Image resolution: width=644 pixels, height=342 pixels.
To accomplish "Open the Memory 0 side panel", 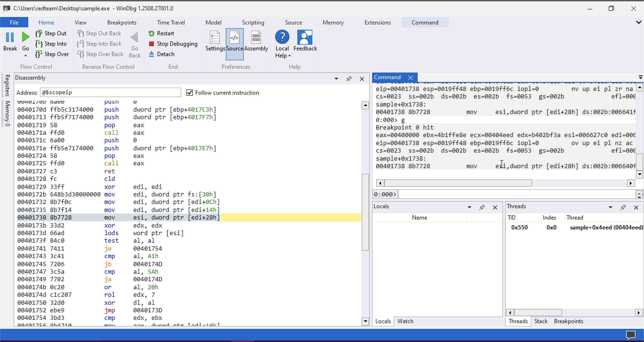I will coord(7,114).
